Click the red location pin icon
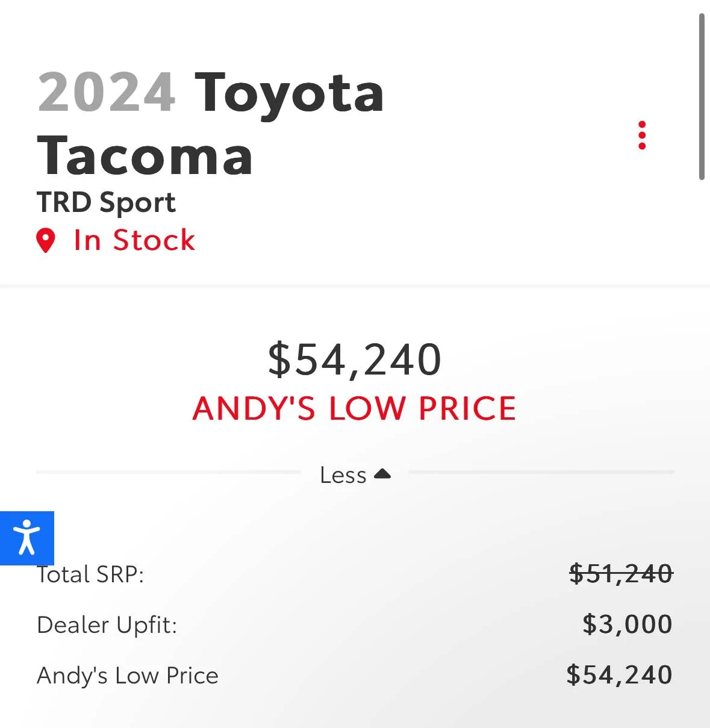 tap(46, 240)
